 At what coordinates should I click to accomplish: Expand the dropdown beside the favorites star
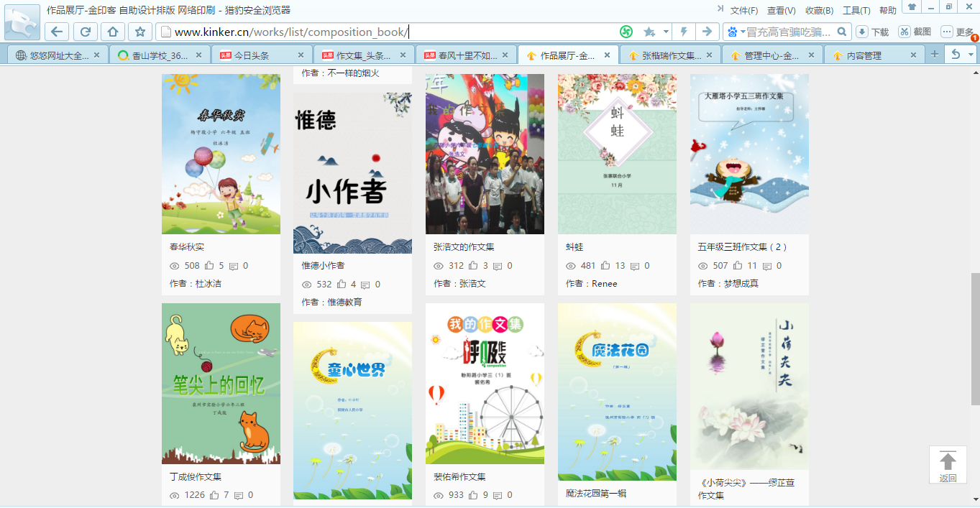tap(666, 32)
